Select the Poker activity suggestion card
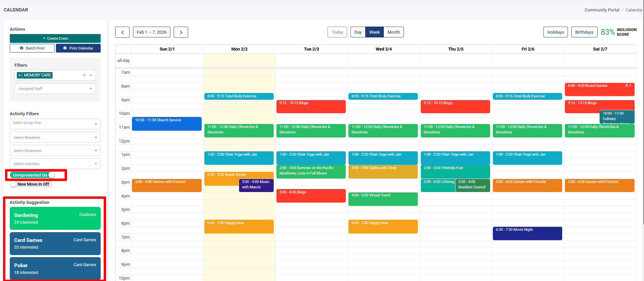644x281 pixels. 55,269
